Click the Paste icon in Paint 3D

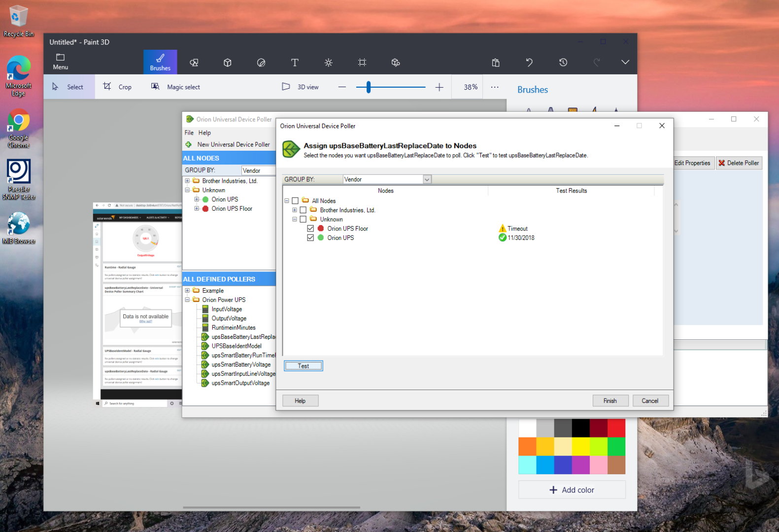pyautogui.click(x=496, y=63)
